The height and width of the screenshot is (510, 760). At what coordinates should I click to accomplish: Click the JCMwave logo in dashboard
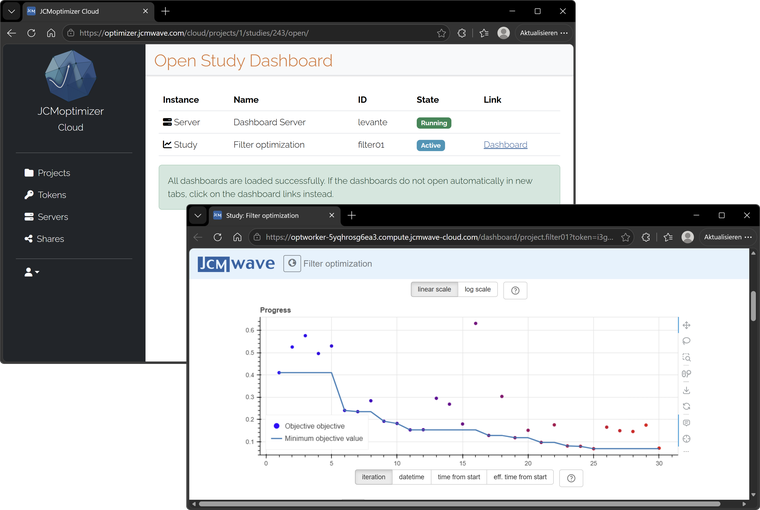(x=236, y=264)
